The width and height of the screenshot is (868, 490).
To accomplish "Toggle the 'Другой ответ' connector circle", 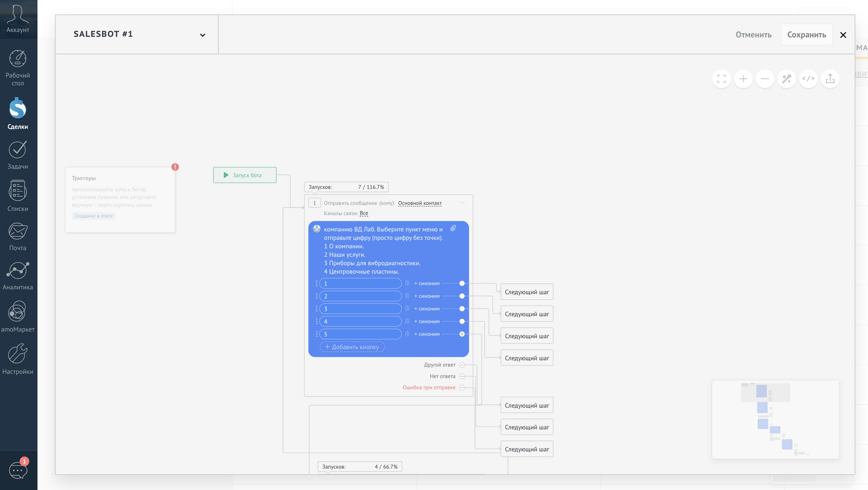I will (x=462, y=365).
